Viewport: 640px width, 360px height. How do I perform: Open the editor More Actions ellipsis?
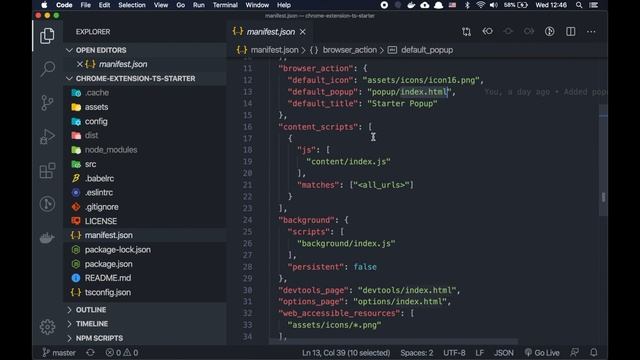click(x=591, y=31)
